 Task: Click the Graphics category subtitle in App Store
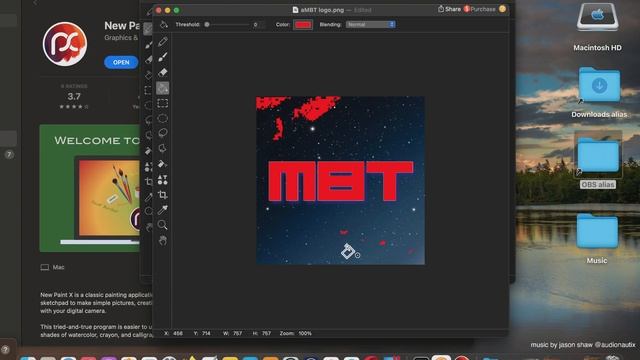121,38
